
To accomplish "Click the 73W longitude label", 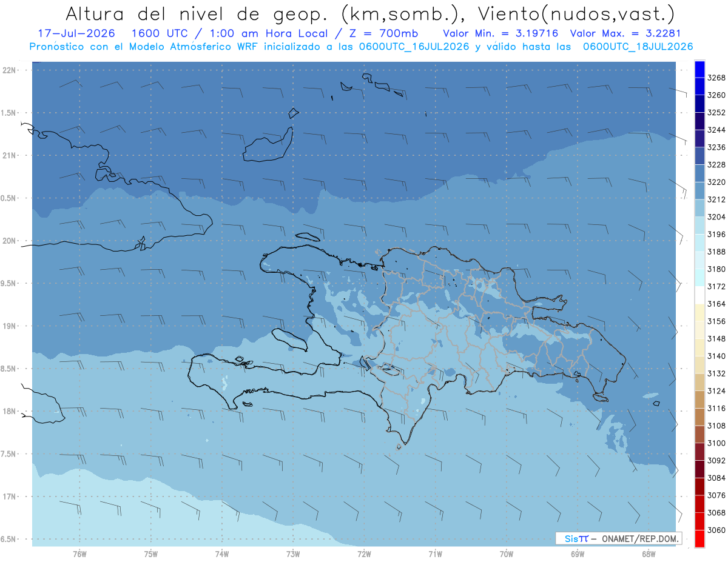I will pyautogui.click(x=293, y=554).
